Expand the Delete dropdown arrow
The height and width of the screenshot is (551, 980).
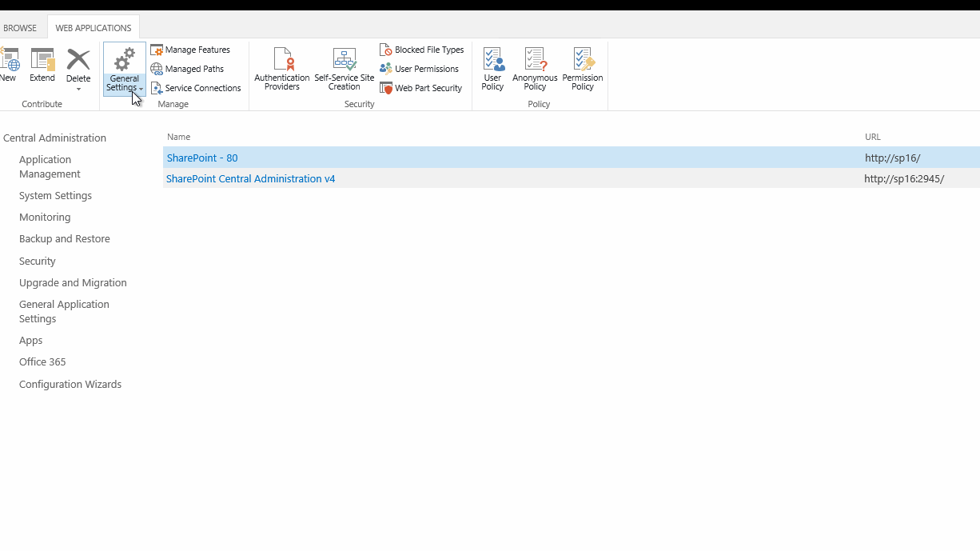pos(78,90)
